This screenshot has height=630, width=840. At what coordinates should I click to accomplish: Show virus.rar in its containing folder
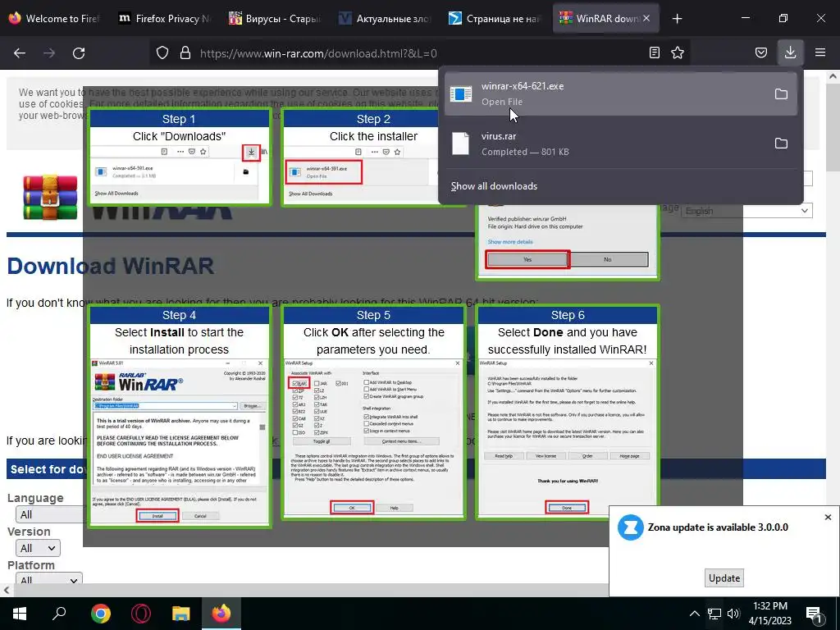781,143
